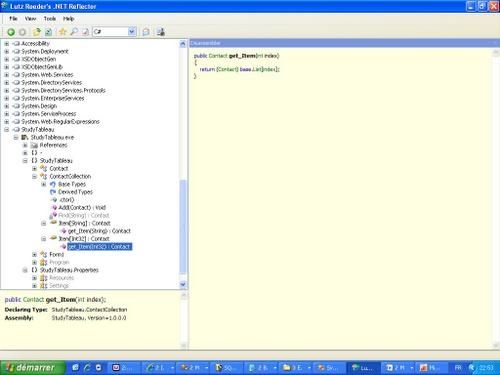Open the C# language dropdown
The image size is (500, 375).
click(132, 32)
